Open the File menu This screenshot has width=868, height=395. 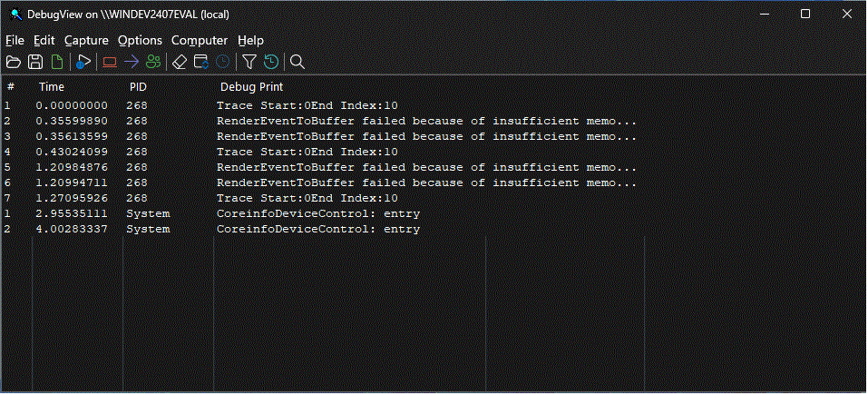point(15,40)
